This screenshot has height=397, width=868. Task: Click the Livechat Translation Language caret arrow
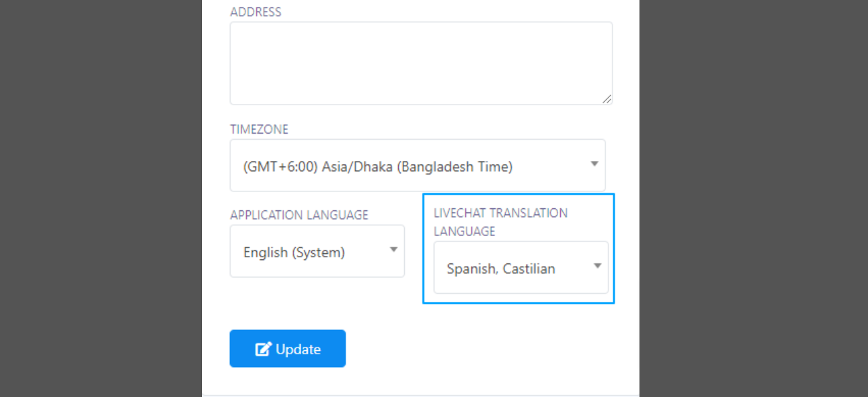coord(597,266)
